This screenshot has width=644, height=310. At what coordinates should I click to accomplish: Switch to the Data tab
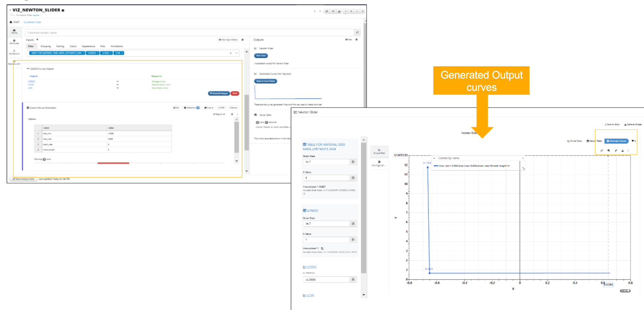point(31,46)
